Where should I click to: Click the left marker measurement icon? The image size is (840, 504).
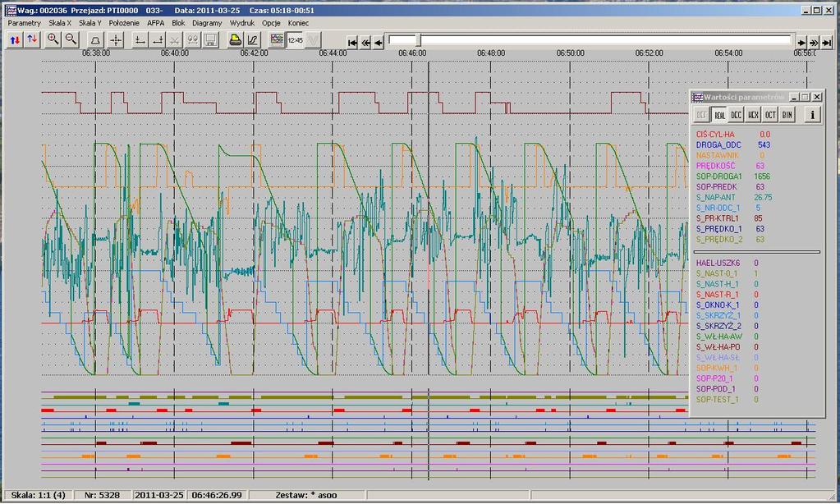pos(140,39)
